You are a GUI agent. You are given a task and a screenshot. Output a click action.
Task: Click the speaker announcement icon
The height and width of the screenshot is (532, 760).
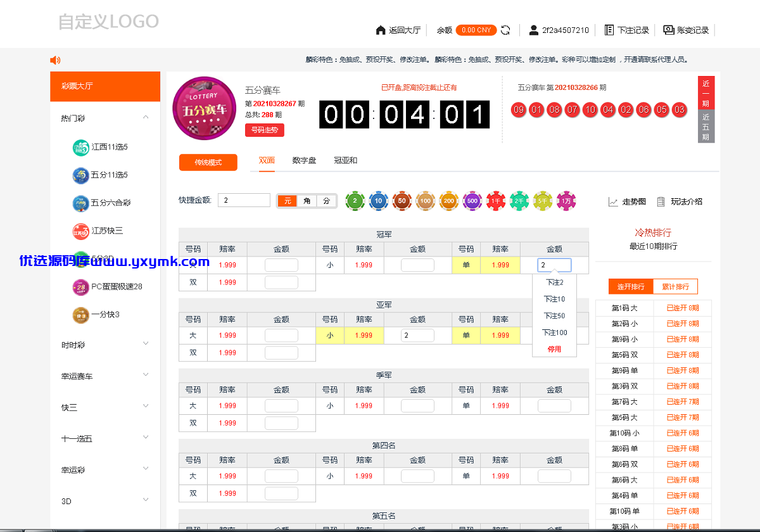point(55,60)
